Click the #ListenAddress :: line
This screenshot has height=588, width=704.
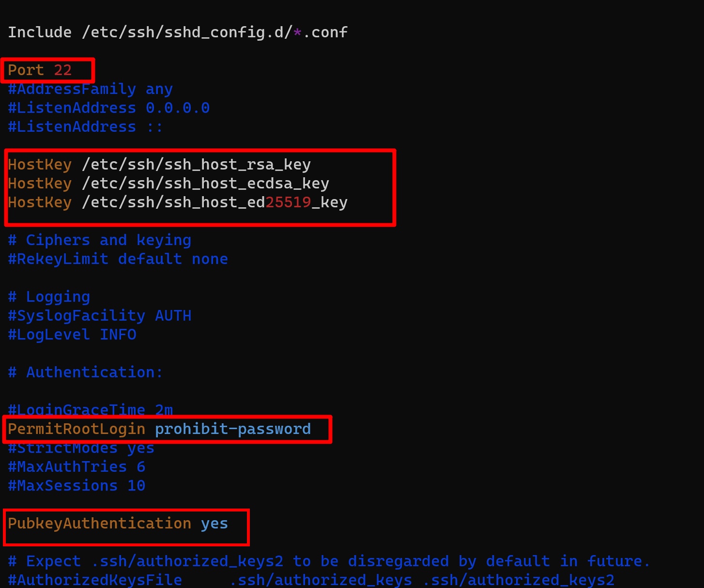[x=85, y=127]
